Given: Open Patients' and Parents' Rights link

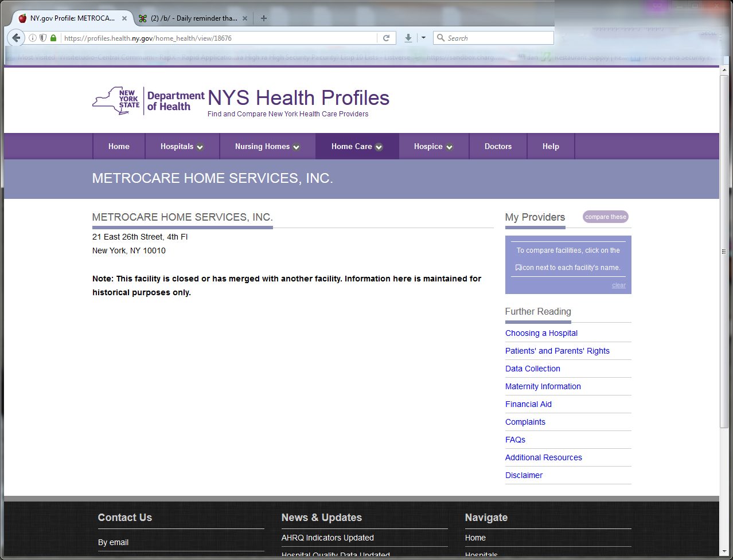Looking at the screenshot, I should (x=557, y=351).
